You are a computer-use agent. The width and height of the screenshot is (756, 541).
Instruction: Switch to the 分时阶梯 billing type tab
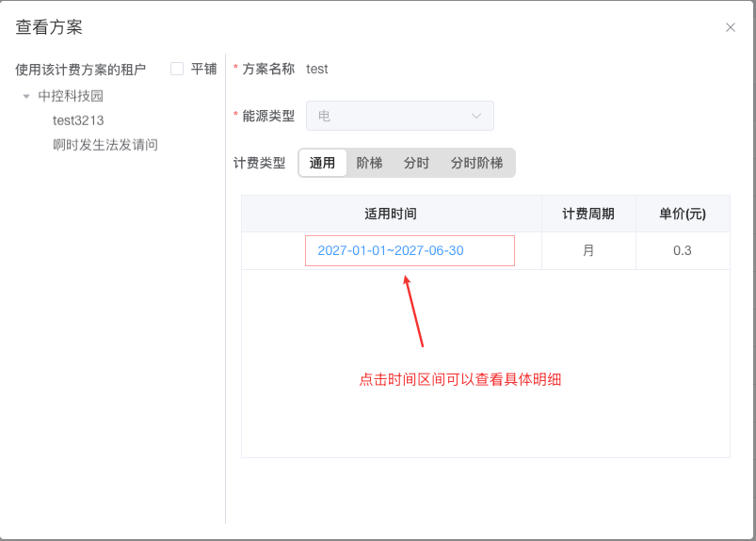(476, 163)
